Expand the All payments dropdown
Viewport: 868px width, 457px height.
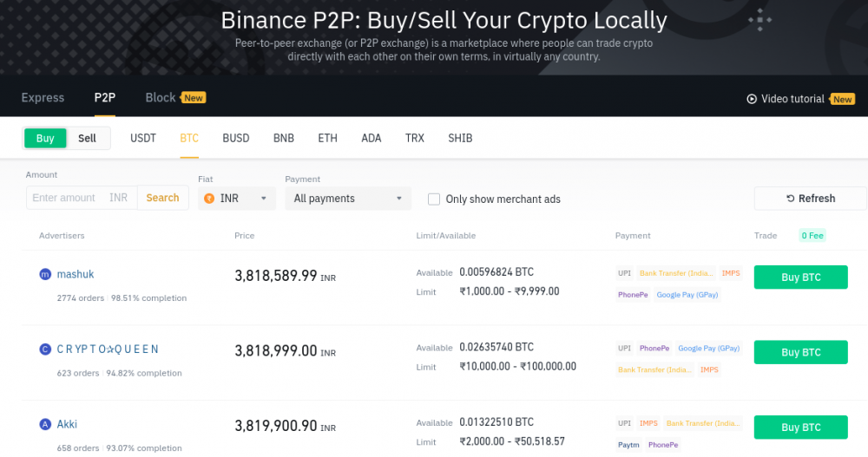[x=348, y=199]
